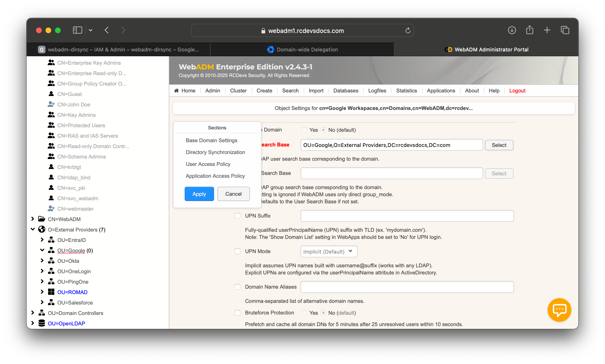The width and height of the screenshot is (605, 364).
Task: Enable the Bruteforce Protection checkbox
Action: click(x=237, y=313)
